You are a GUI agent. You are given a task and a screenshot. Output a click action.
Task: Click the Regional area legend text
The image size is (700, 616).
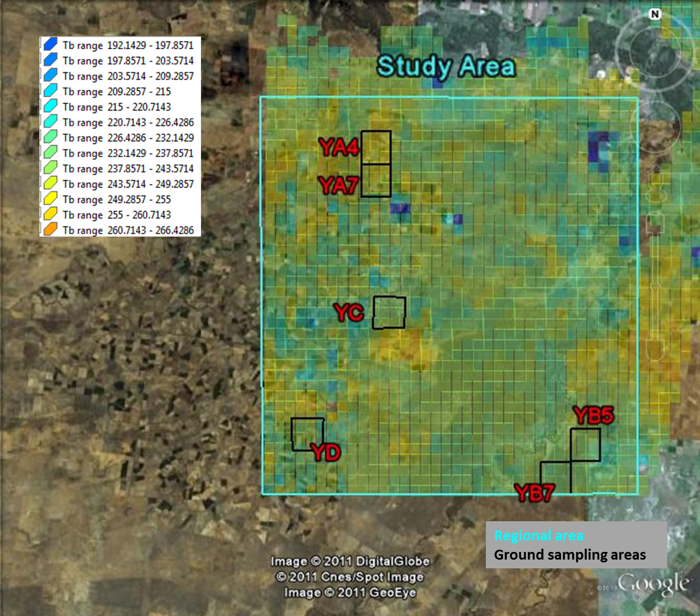pos(538,536)
